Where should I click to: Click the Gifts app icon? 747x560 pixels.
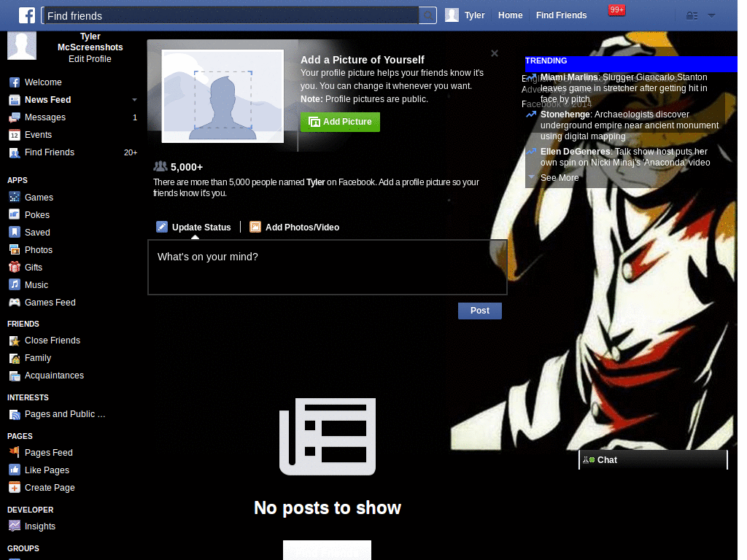coord(15,267)
